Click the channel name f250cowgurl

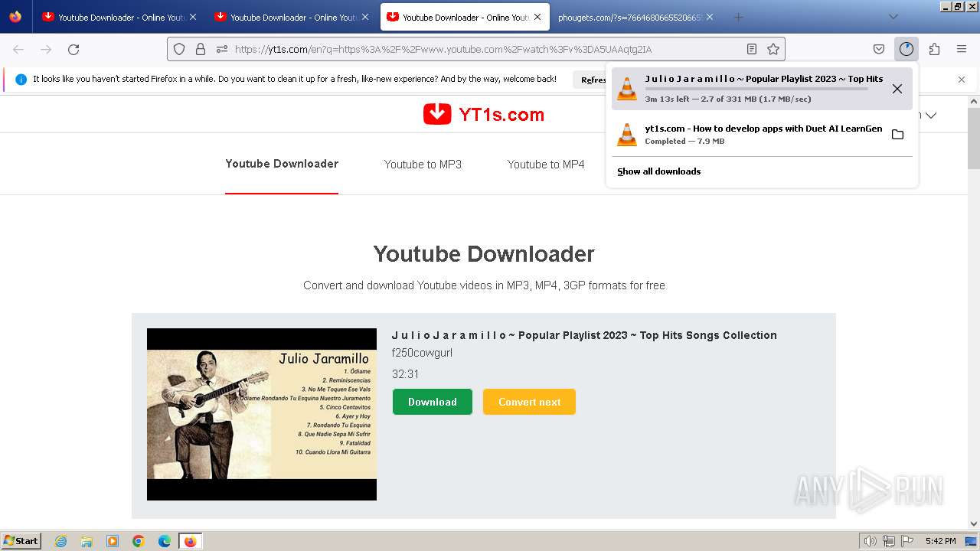click(422, 353)
